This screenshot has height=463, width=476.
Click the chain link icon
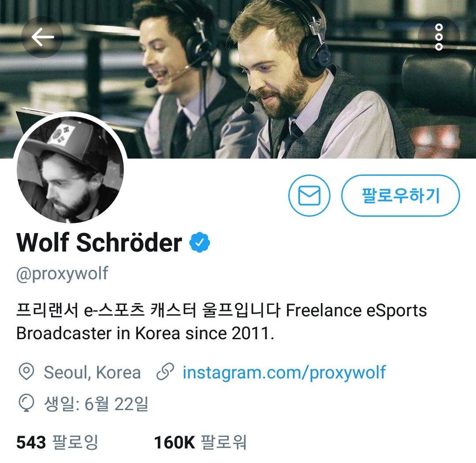(x=165, y=372)
